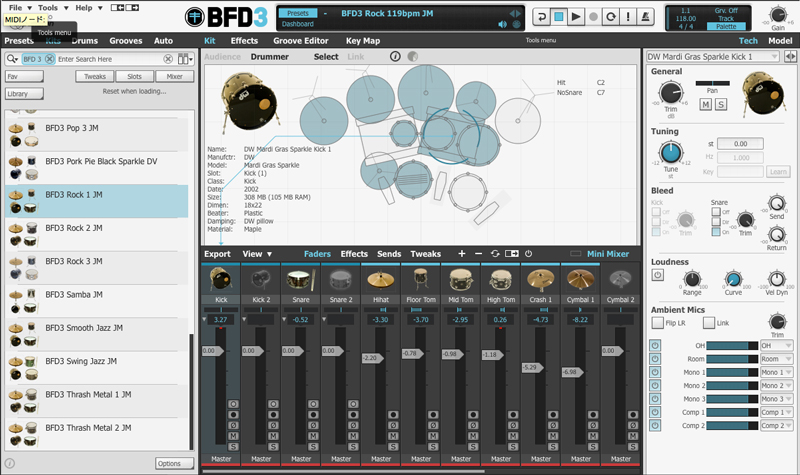Image resolution: width=800 pixels, height=475 pixels.
Task: Click the Record transport button
Action: point(593,16)
